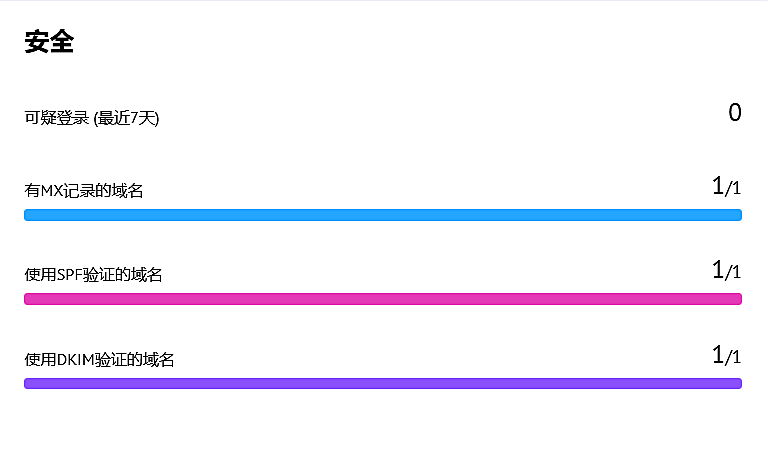768x474 pixels.
Task: Click the /1 denominator for SPF domains
Action: pos(734,273)
